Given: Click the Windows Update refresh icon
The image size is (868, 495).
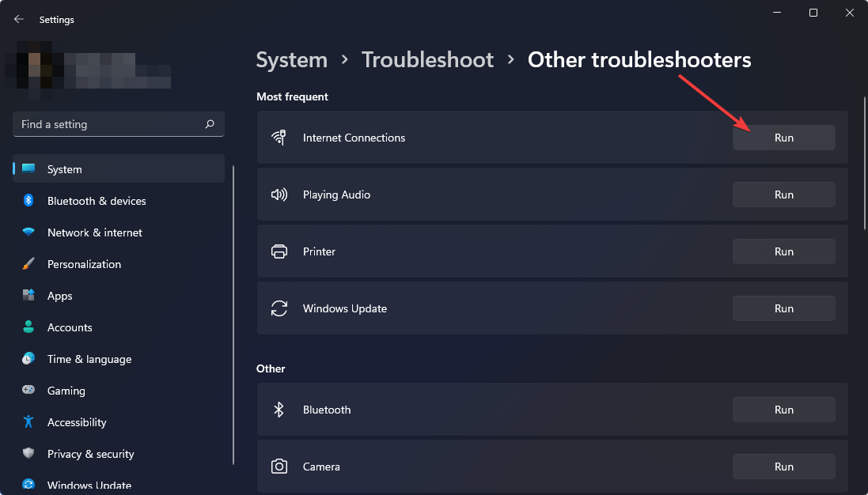Looking at the screenshot, I should [279, 308].
